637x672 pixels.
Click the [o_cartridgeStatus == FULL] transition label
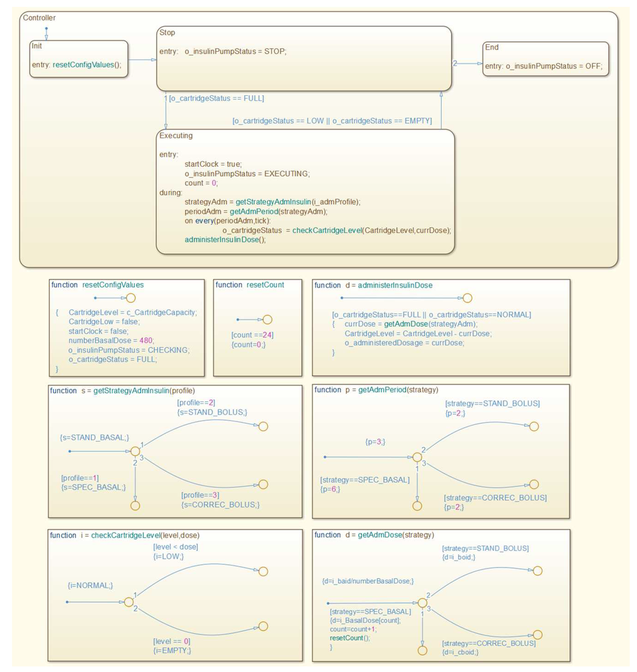[216, 98]
